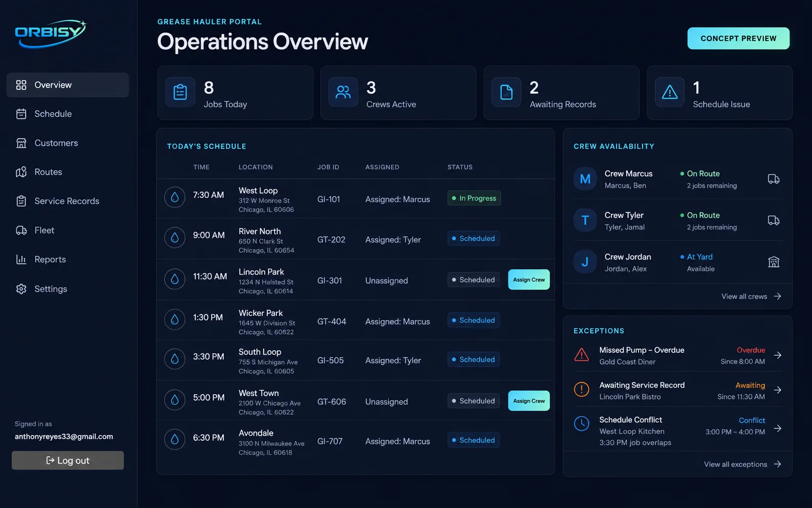The image size is (812, 508).
Task: Click Crew Jordan avatar J
Action: click(x=585, y=262)
